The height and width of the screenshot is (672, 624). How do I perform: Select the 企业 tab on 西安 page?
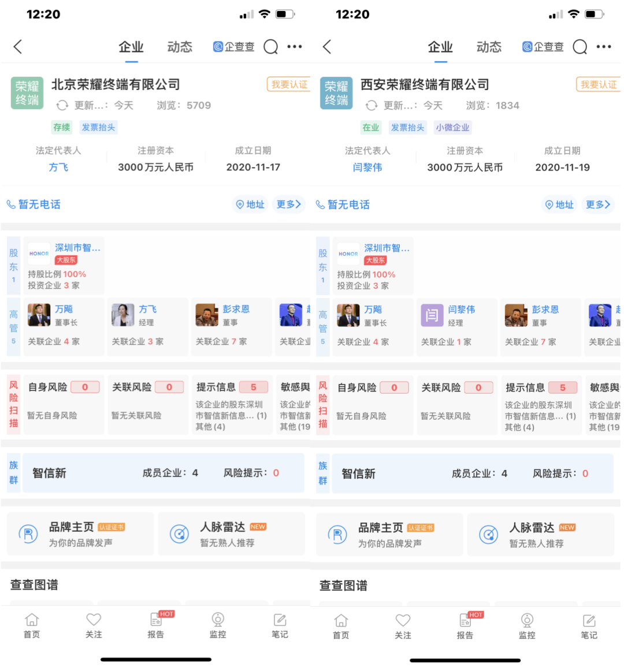pyautogui.click(x=440, y=47)
